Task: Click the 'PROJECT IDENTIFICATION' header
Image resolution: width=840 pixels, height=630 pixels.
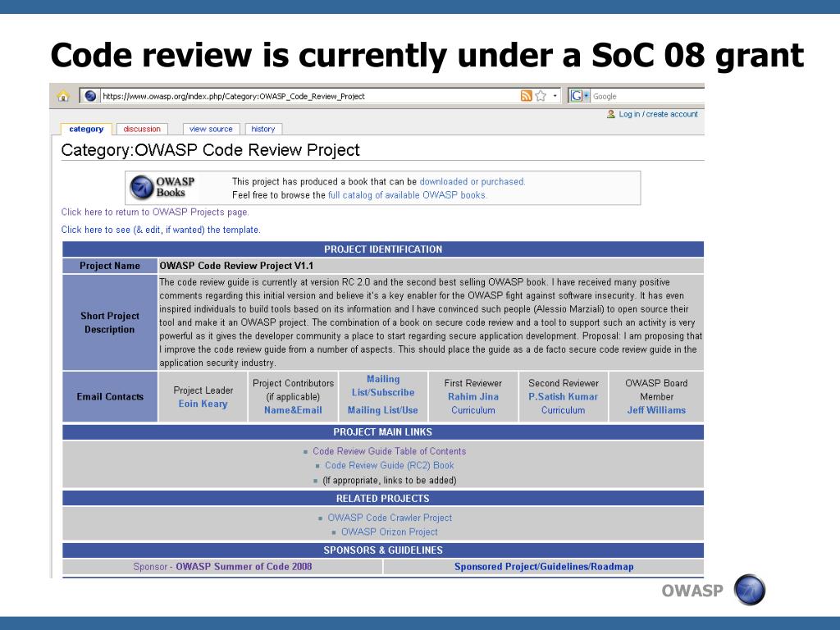Action: pos(383,249)
